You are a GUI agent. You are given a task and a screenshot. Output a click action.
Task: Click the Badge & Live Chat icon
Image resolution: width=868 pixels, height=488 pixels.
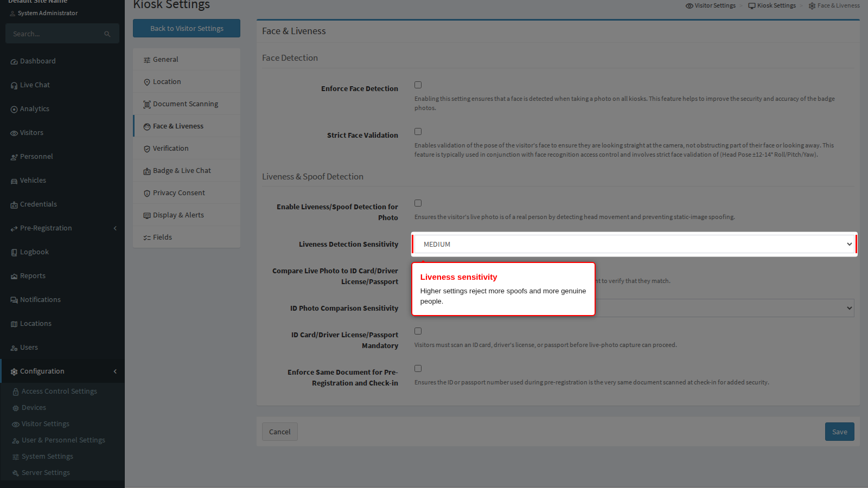click(147, 171)
